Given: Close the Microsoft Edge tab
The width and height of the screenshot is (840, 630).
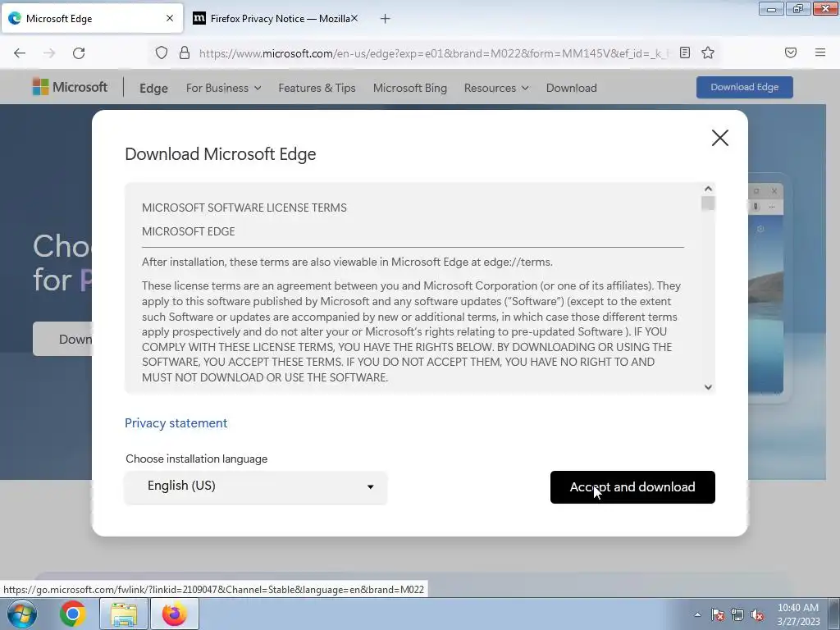Looking at the screenshot, I should point(170,18).
